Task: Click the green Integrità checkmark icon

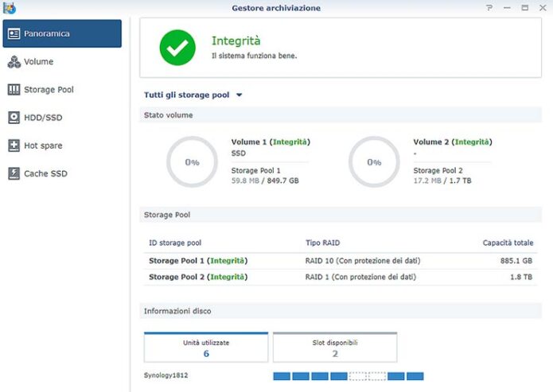Action: pos(177,48)
